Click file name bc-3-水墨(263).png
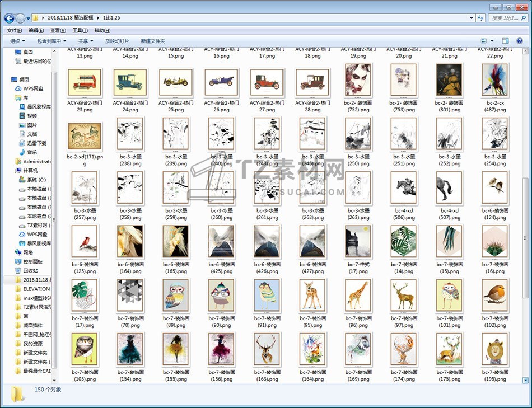 pyautogui.click(x=358, y=214)
